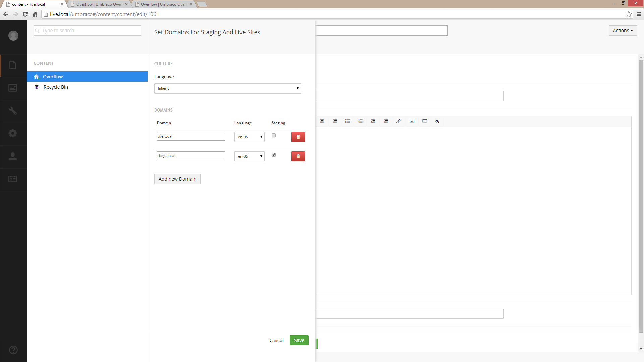
Task: Increase indent in editor toolbar
Action: tap(386, 121)
